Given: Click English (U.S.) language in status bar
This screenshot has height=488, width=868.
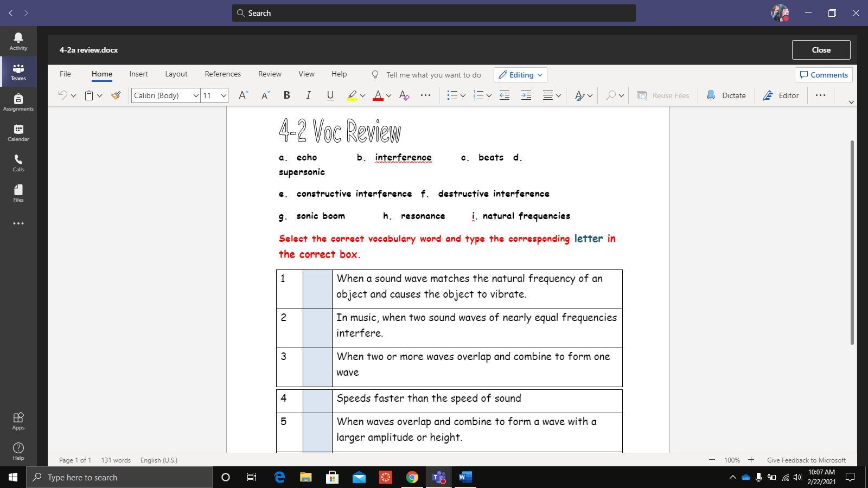Looking at the screenshot, I should (159, 460).
